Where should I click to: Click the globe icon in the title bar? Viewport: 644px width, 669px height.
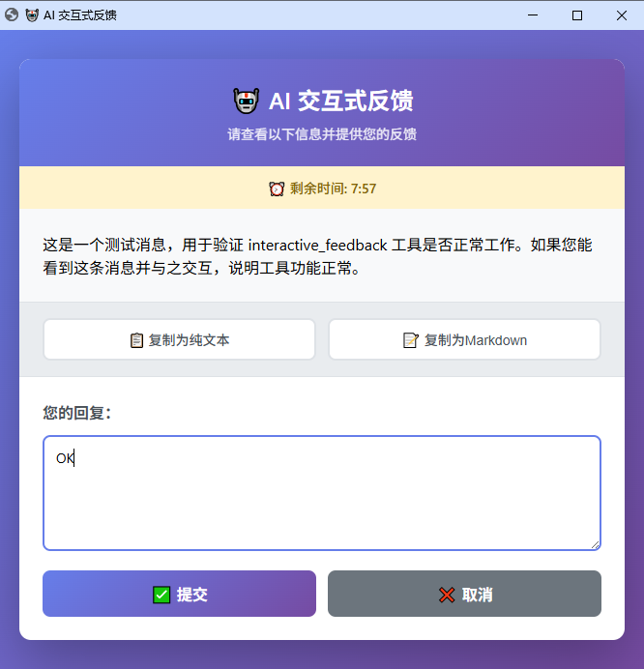(x=12, y=15)
